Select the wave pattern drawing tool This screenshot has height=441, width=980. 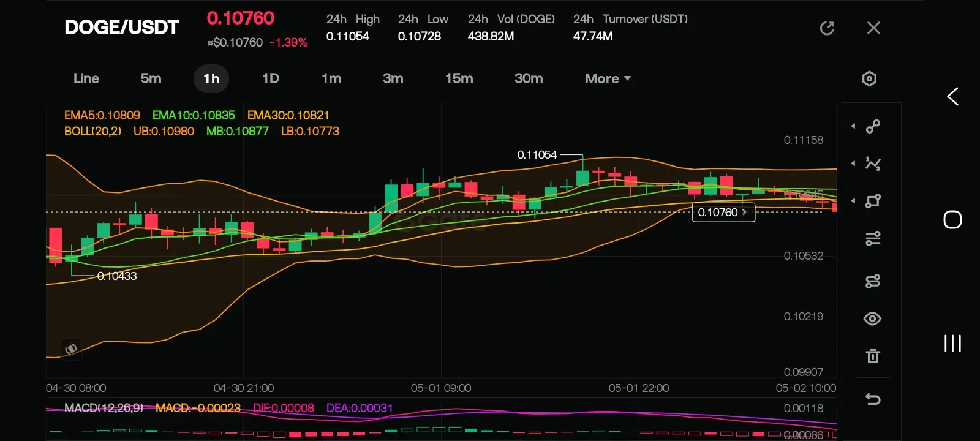click(x=873, y=164)
